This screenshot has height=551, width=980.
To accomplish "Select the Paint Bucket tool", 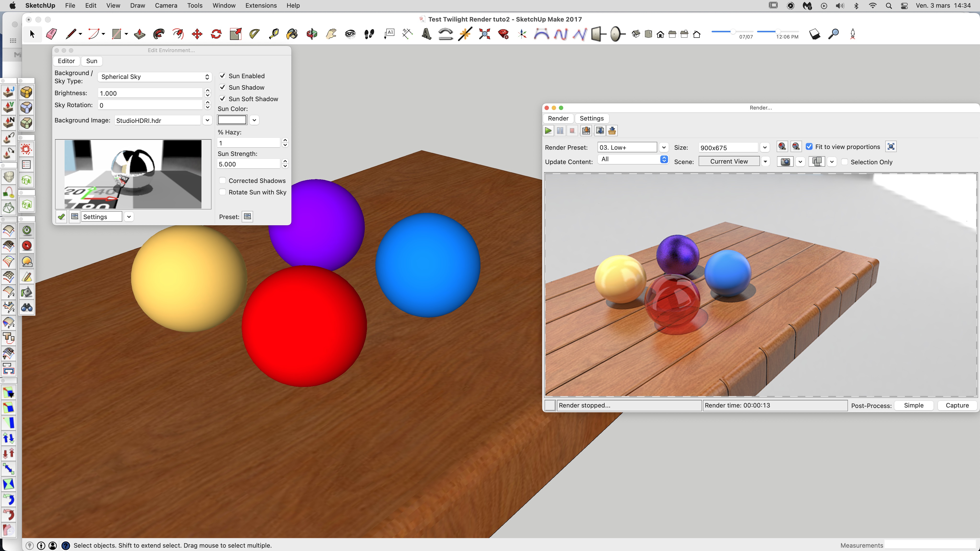I will 292,34.
